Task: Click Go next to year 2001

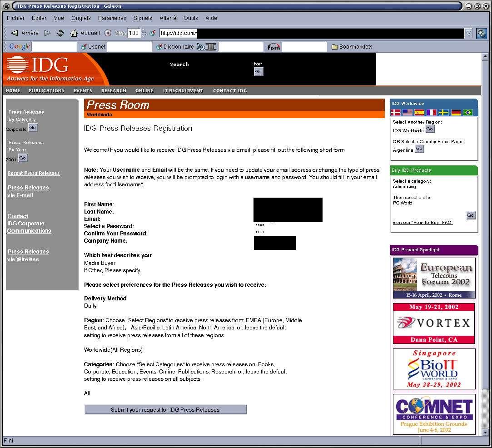Action: point(23,158)
